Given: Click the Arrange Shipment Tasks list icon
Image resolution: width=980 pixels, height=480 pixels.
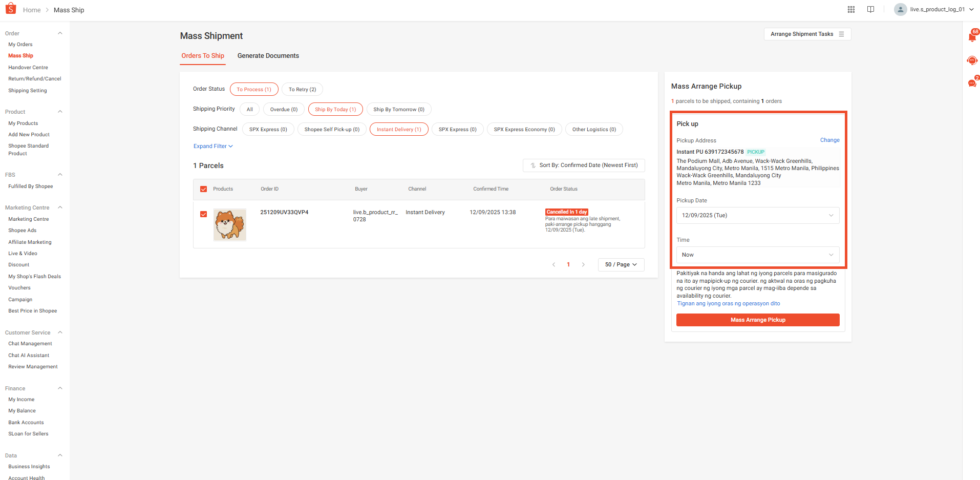Looking at the screenshot, I should tap(841, 34).
